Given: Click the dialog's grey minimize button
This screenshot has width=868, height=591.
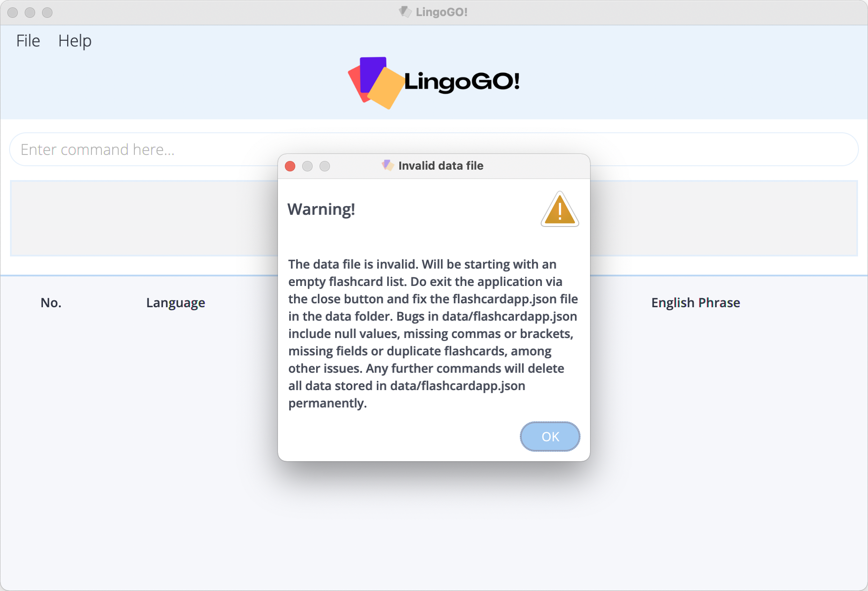Looking at the screenshot, I should (x=307, y=166).
